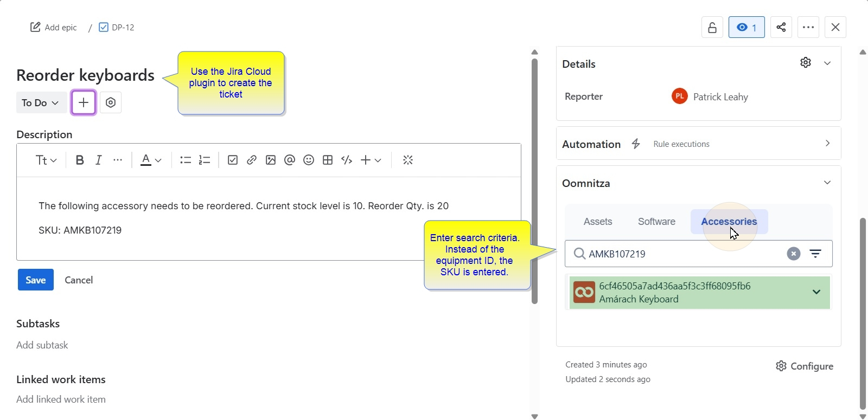
Task: Toggle italic formatting
Action: pos(98,160)
